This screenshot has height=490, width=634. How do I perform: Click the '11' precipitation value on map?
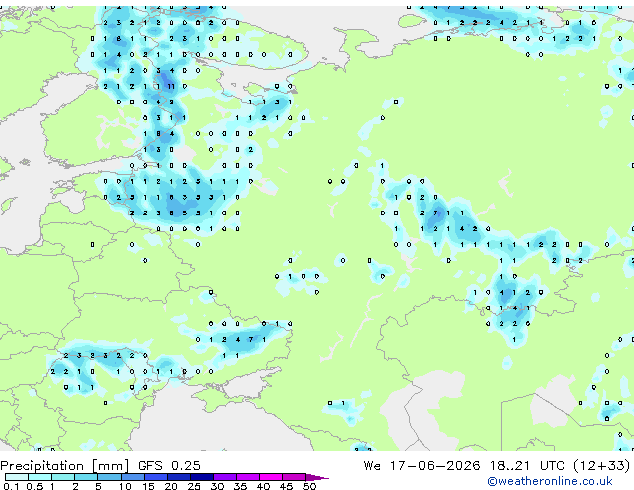(171, 86)
